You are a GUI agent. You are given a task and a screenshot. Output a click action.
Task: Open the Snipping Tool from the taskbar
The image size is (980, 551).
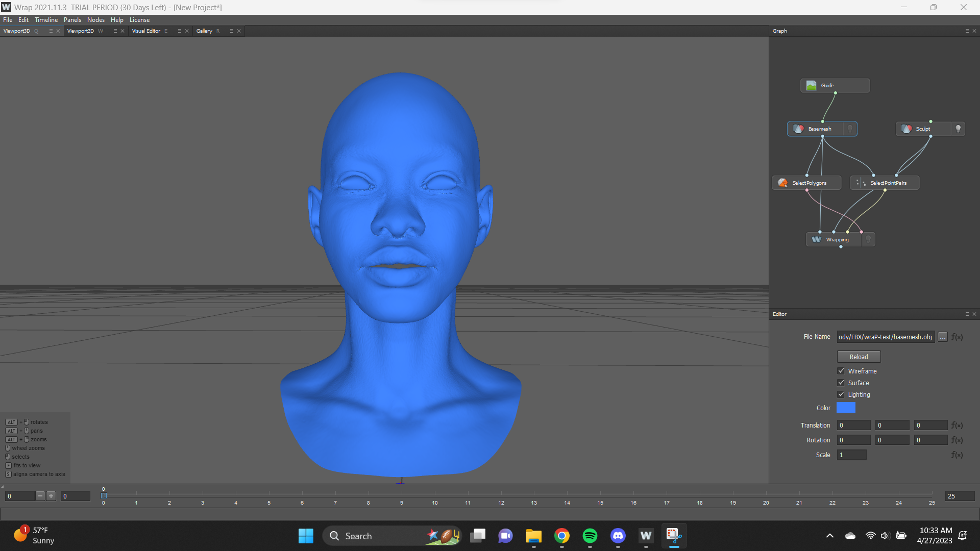[x=674, y=536]
